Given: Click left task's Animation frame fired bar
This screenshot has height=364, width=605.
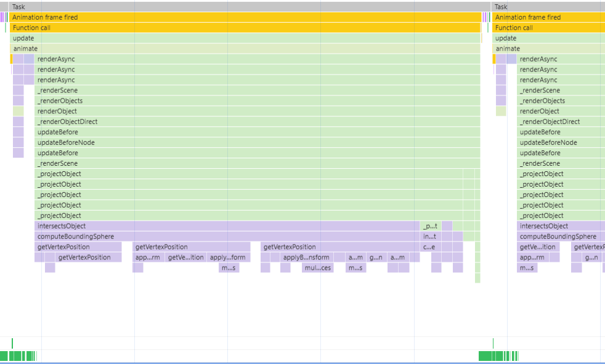Looking at the screenshot, I should pos(245,17).
